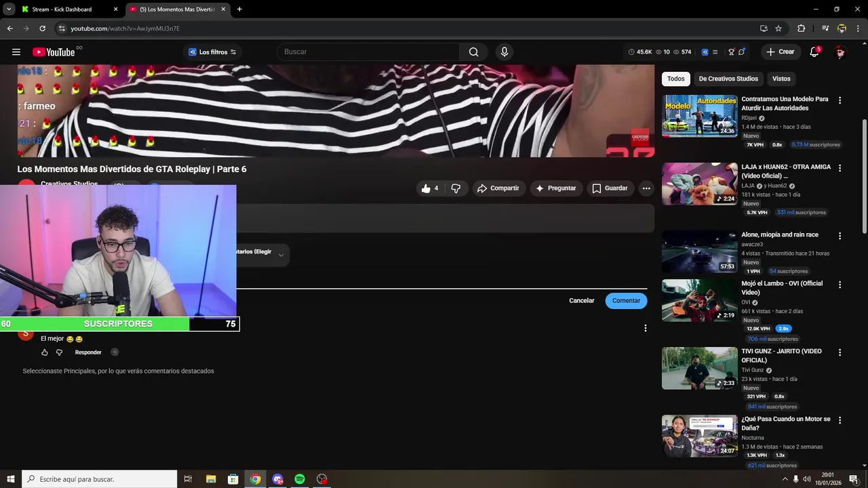Open the 'Los filtros' dropdown

coord(212,52)
